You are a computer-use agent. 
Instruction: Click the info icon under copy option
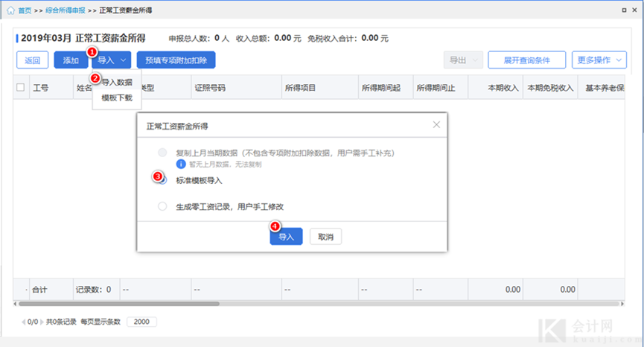click(180, 163)
